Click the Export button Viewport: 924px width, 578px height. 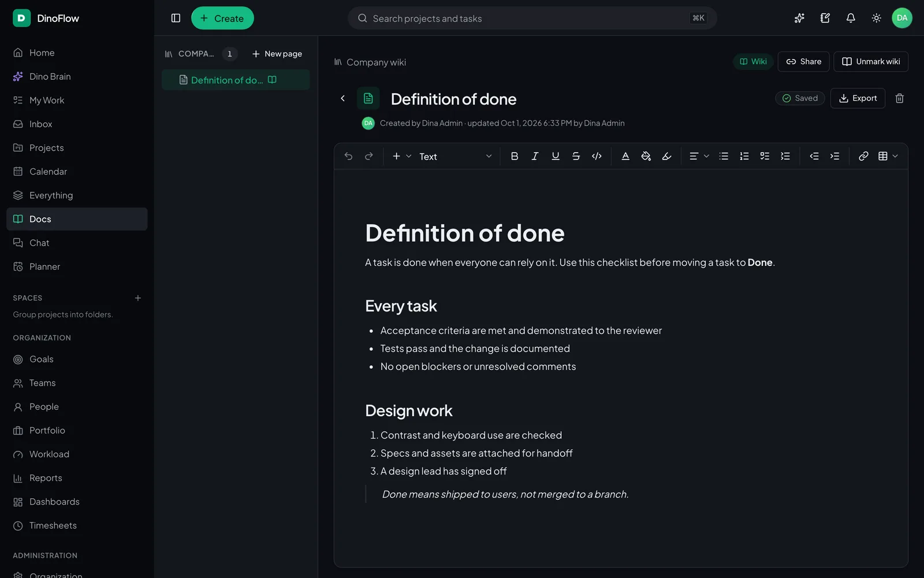click(858, 98)
